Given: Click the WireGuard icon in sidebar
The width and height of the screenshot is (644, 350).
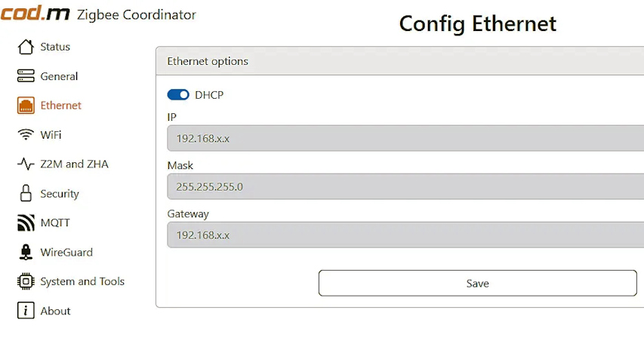Looking at the screenshot, I should (26, 252).
